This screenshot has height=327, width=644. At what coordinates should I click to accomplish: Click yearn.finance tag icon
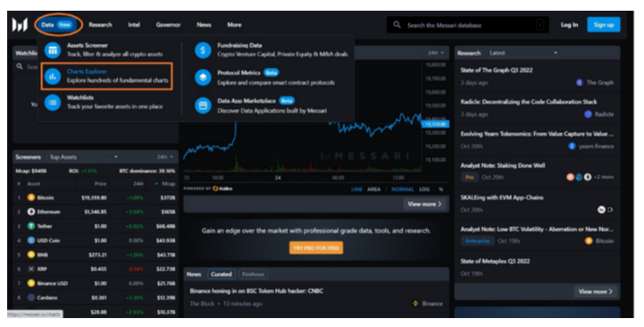(572, 146)
